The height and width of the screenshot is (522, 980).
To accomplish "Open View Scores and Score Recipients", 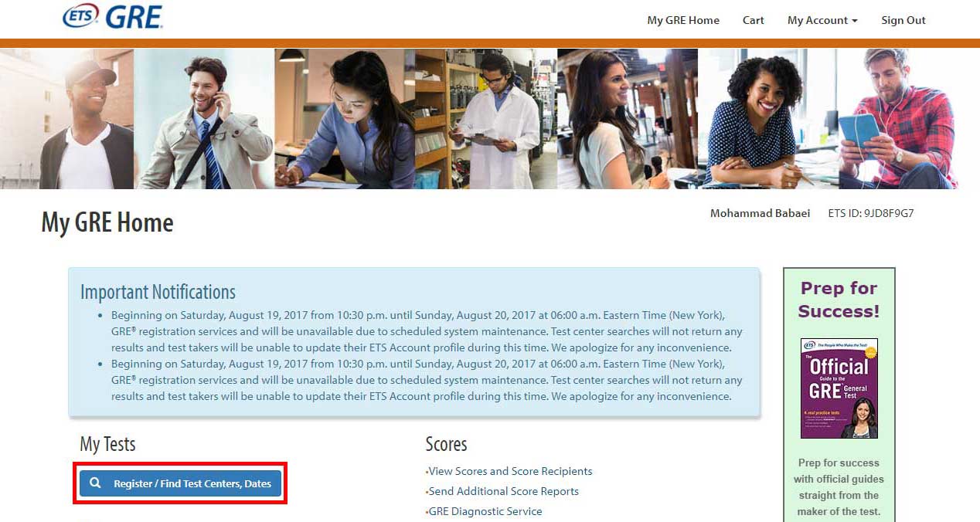I will pos(510,471).
